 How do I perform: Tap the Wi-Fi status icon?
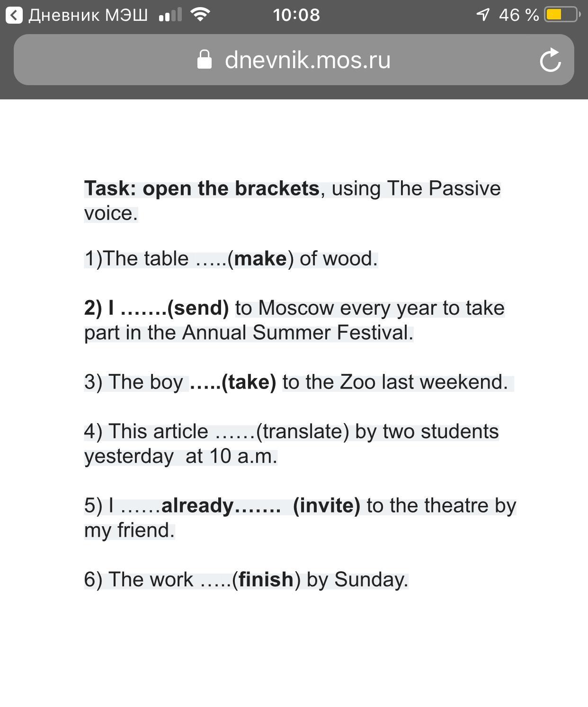(200, 15)
